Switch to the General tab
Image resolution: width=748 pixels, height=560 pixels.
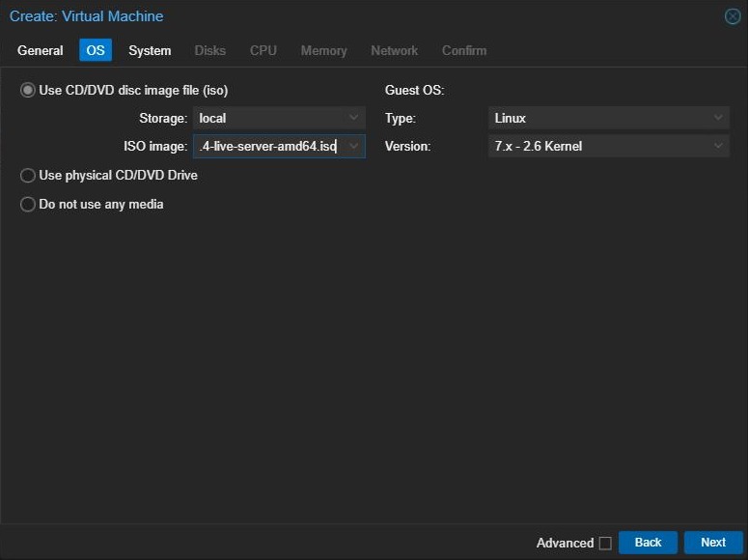point(41,50)
